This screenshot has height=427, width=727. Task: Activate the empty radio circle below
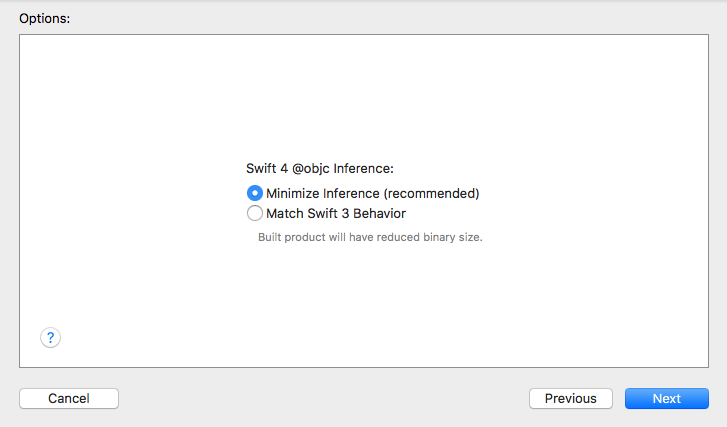click(255, 213)
